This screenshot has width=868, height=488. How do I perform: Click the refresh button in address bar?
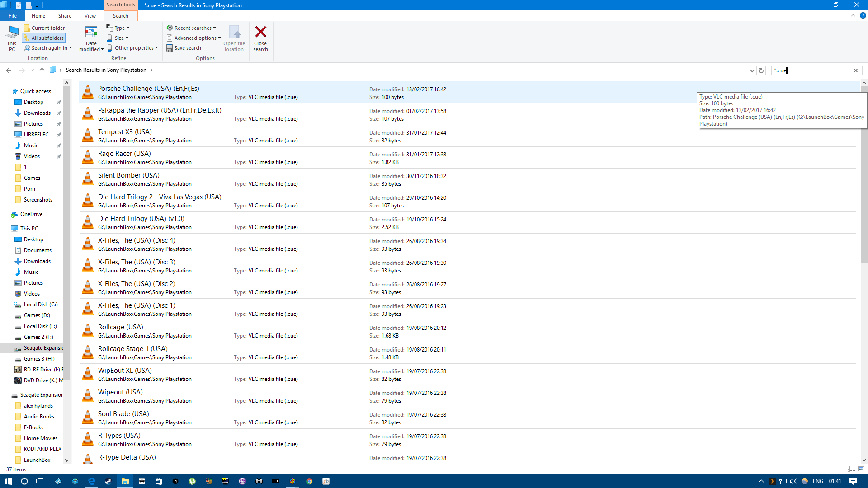(x=761, y=70)
